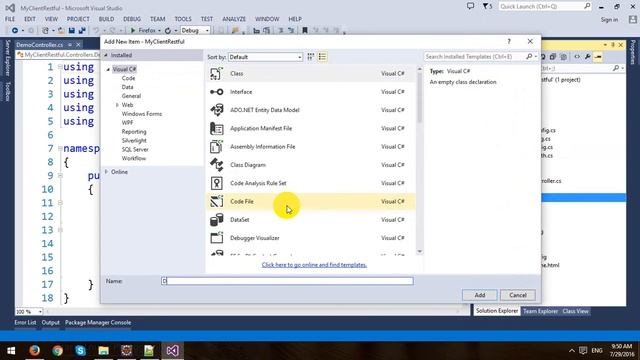
Task: Click Solution Explorer view code icon
Action: pos(577,57)
